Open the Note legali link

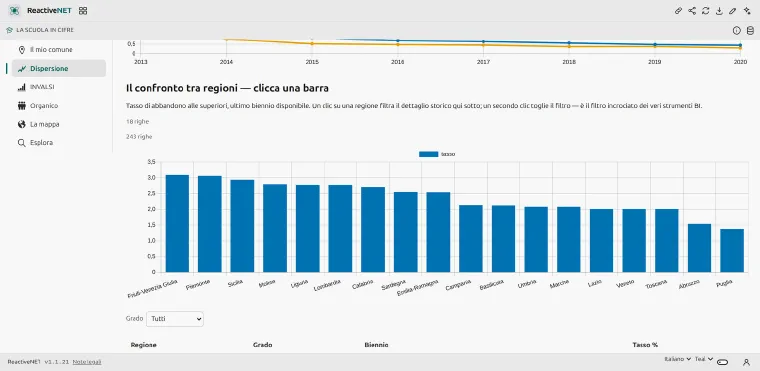pos(87,362)
